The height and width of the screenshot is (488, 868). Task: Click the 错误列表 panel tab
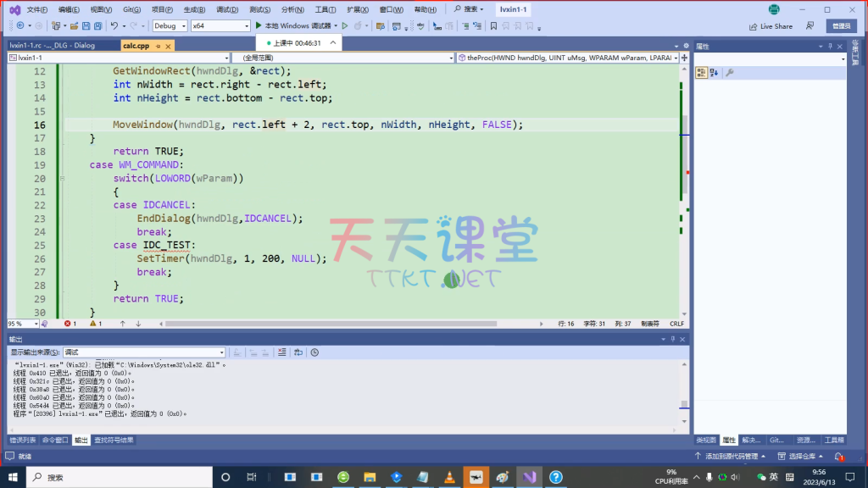tap(23, 440)
